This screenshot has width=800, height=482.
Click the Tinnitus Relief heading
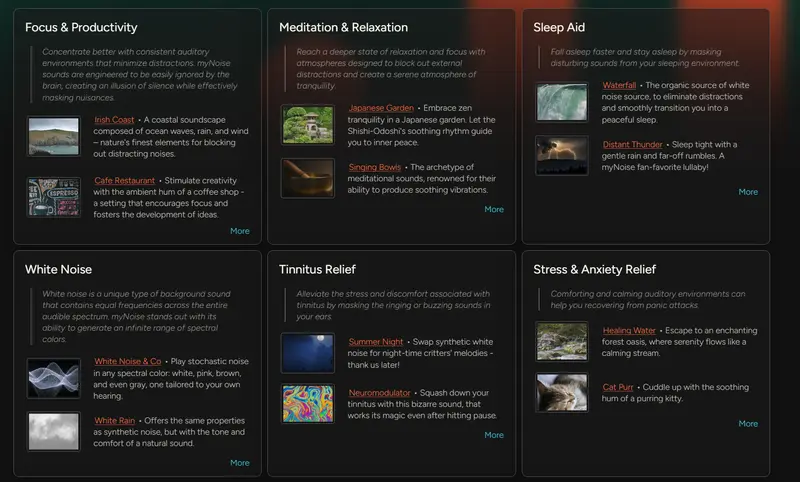click(317, 269)
